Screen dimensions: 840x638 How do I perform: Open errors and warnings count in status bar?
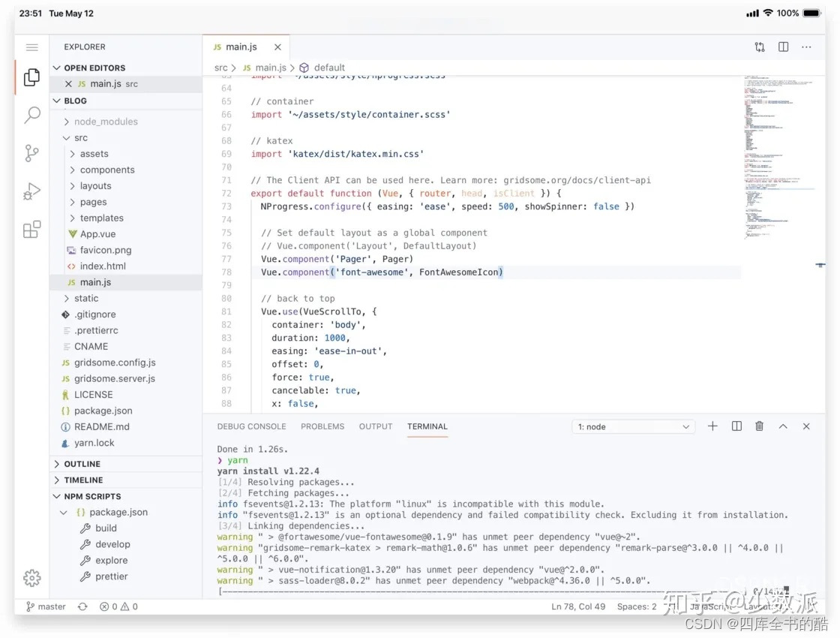coord(118,606)
